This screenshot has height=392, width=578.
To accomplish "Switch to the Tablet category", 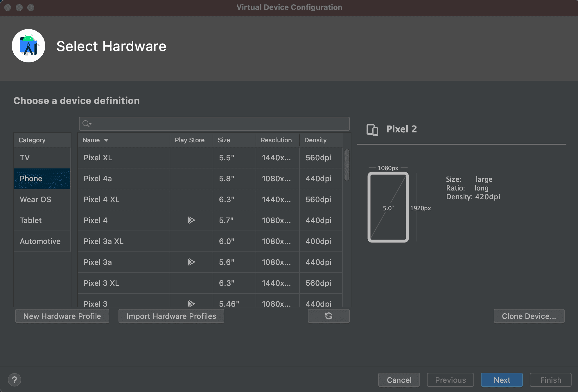I will [42, 220].
